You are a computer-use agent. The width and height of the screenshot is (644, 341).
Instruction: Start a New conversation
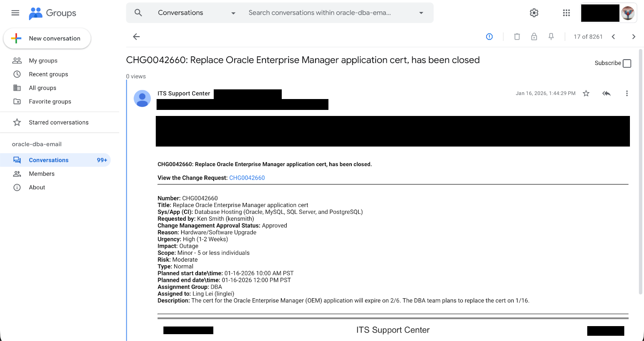pyautogui.click(x=47, y=38)
